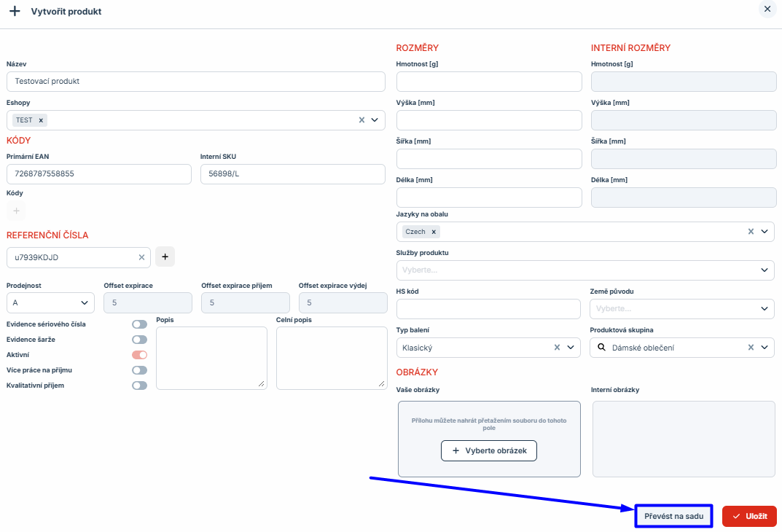
Task: Enable Evidence sériového čísla toggle
Action: coord(139,324)
